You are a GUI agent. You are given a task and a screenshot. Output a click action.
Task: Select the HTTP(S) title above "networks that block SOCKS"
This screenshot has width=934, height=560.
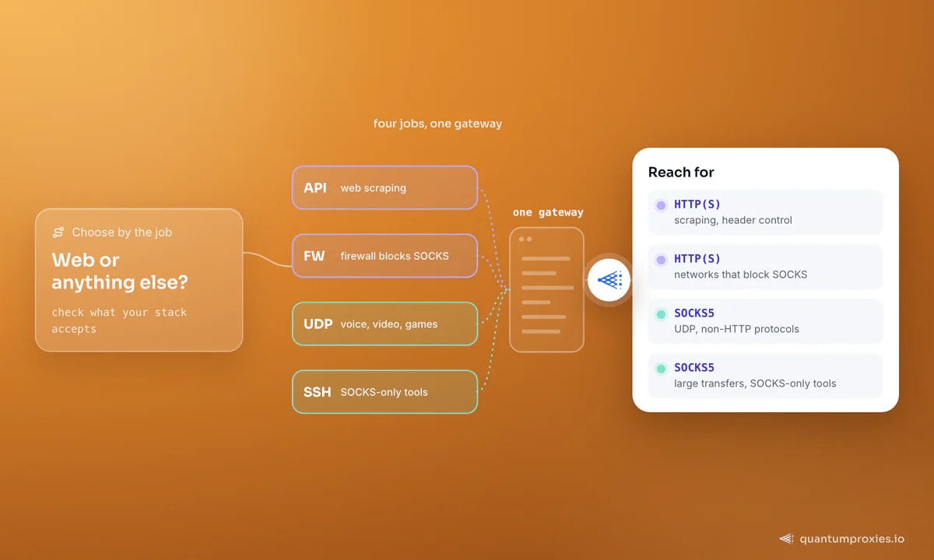(x=697, y=259)
